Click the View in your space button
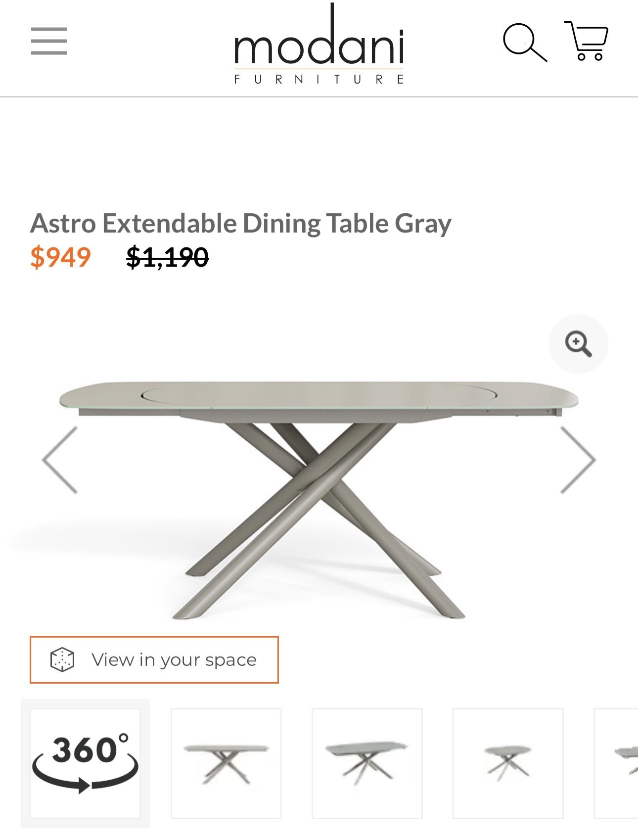This screenshot has width=638, height=840. pyautogui.click(x=155, y=659)
